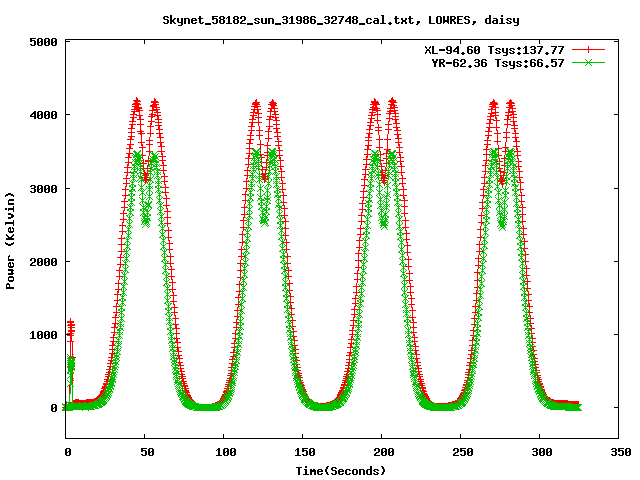640x480 pixels.
Task: Click the 300 x-axis tick label
Action: pos(542,452)
